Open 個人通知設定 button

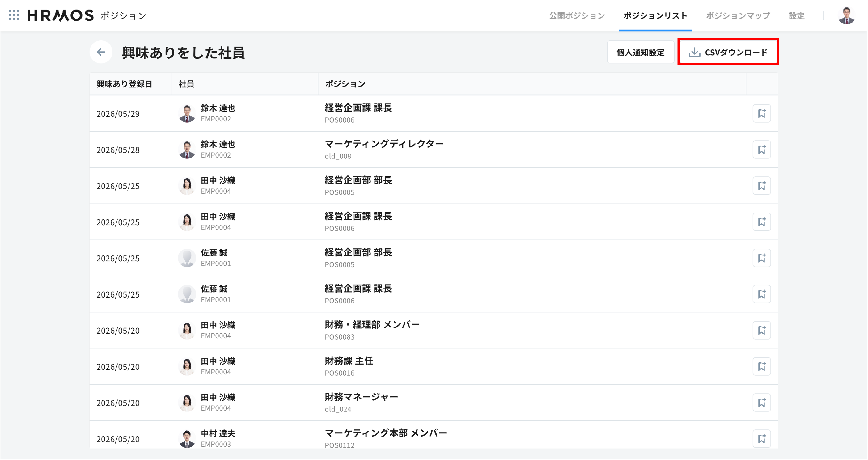(x=640, y=52)
